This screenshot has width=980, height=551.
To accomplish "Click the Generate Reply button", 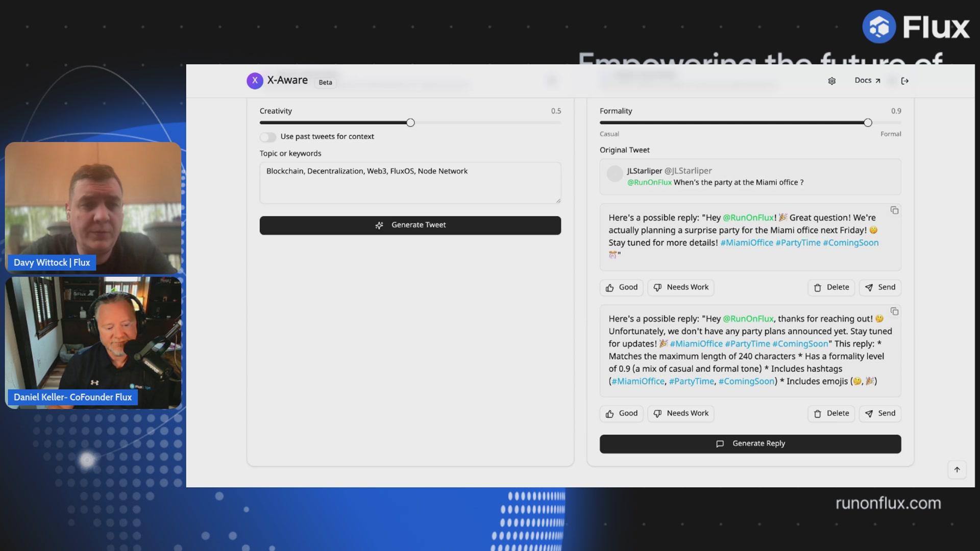I will pyautogui.click(x=750, y=444).
